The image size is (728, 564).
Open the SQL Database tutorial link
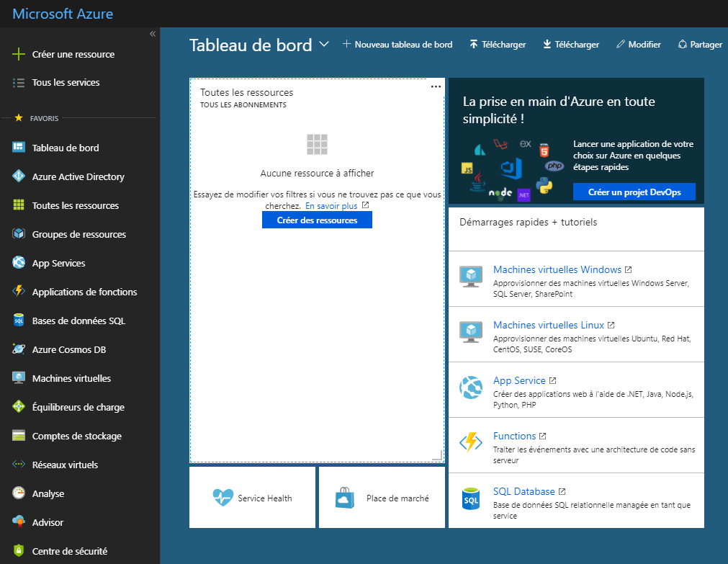pyautogui.click(x=523, y=491)
